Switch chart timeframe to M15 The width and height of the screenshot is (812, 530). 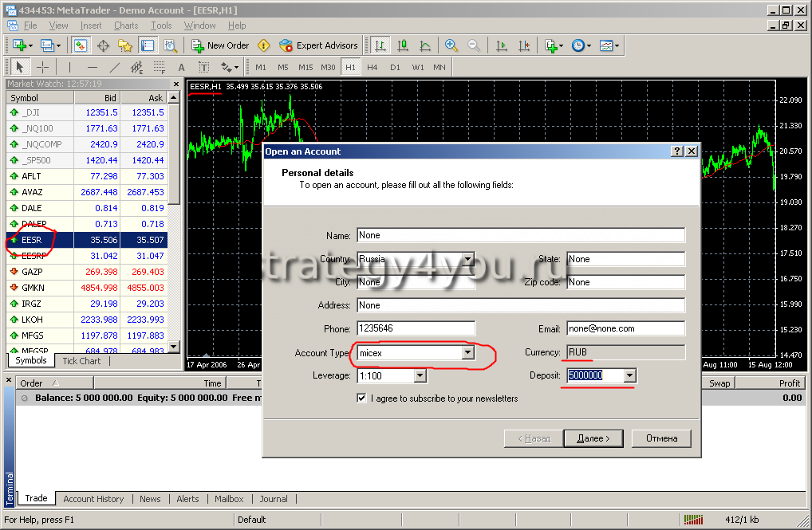305,67
